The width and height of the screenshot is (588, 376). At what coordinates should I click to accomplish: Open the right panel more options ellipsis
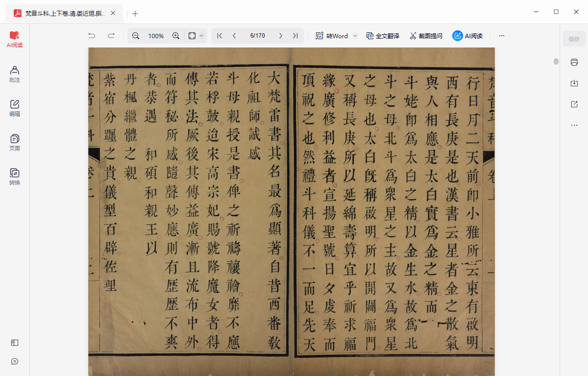pyautogui.click(x=574, y=125)
